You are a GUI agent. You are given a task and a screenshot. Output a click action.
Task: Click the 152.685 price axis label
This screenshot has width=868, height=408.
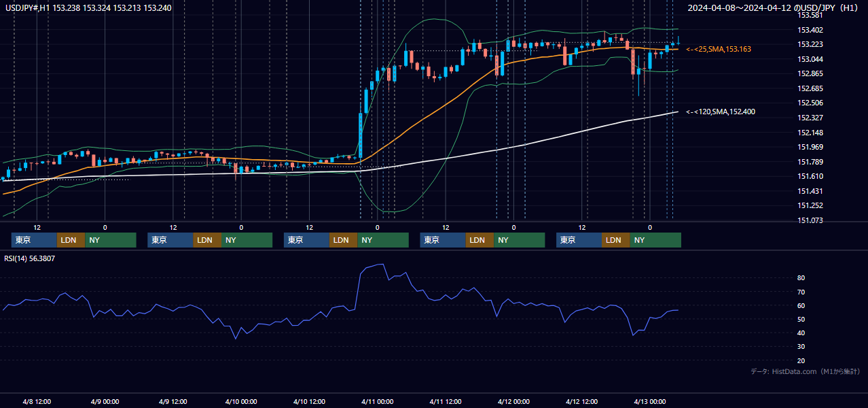tap(810, 88)
